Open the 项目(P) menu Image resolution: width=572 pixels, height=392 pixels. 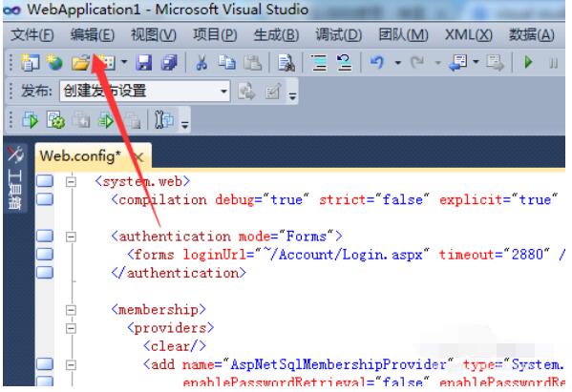pos(215,35)
